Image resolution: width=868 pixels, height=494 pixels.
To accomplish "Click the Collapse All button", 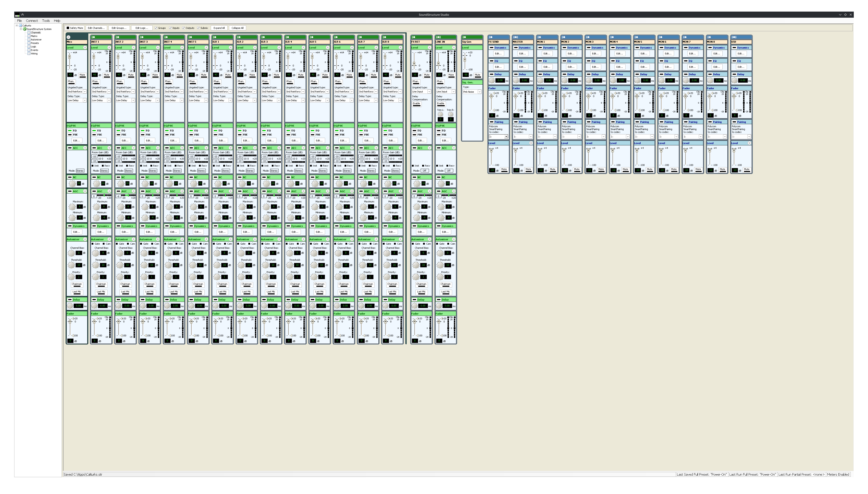I will [x=237, y=28].
